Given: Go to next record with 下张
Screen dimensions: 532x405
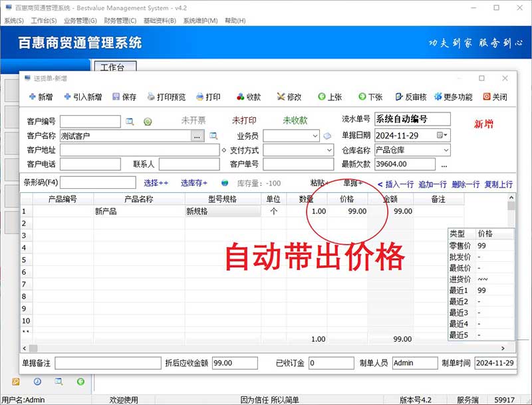Looking at the screenshot, I should pos(370,97).
